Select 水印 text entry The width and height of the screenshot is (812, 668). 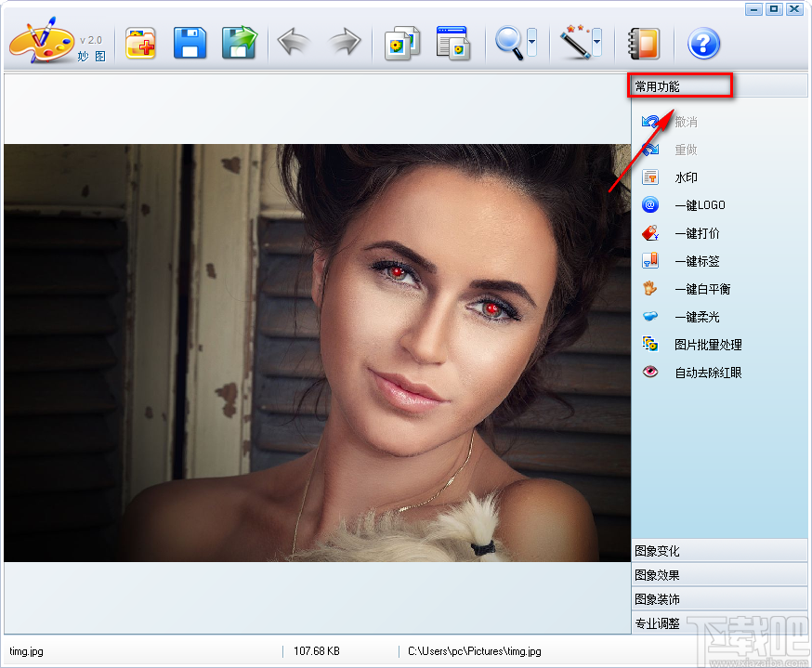click(687, 177)
